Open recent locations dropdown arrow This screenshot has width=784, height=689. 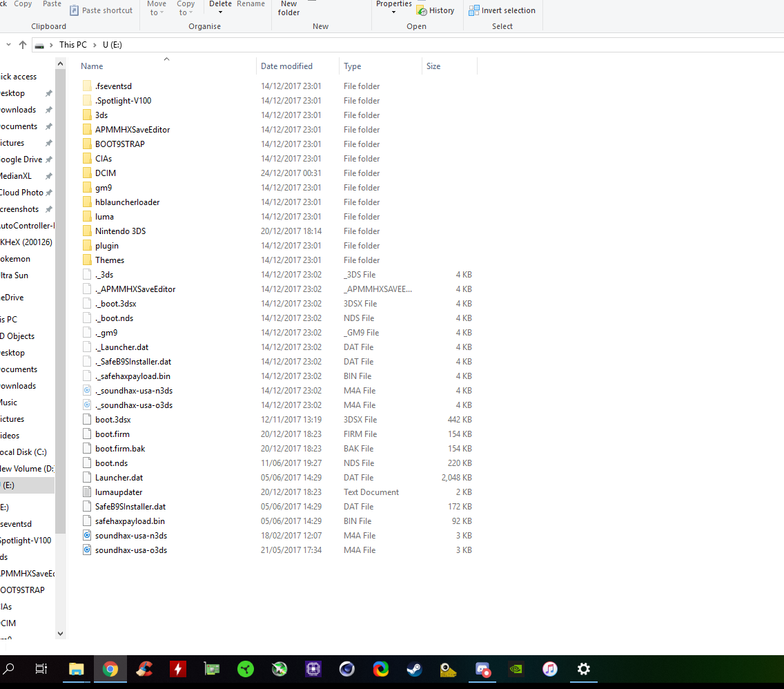coord(8,44)
